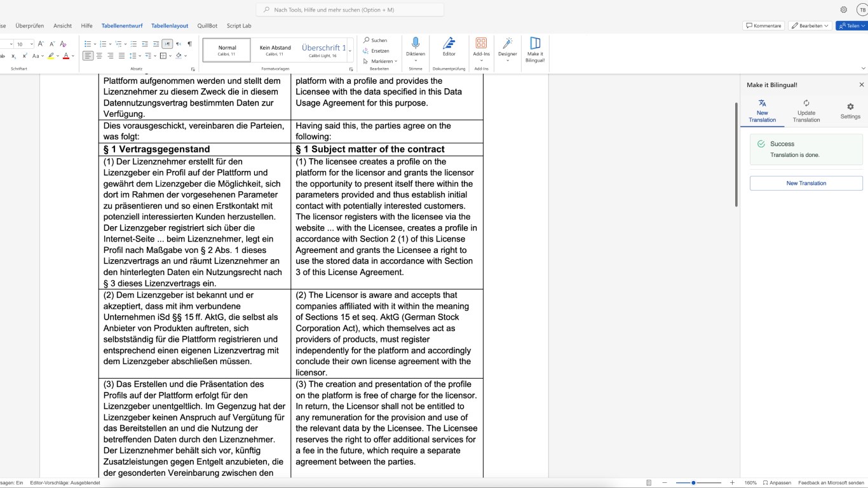Open the account profile TB avatar
The height and width of the screenshot is (488, 868).
862,10
